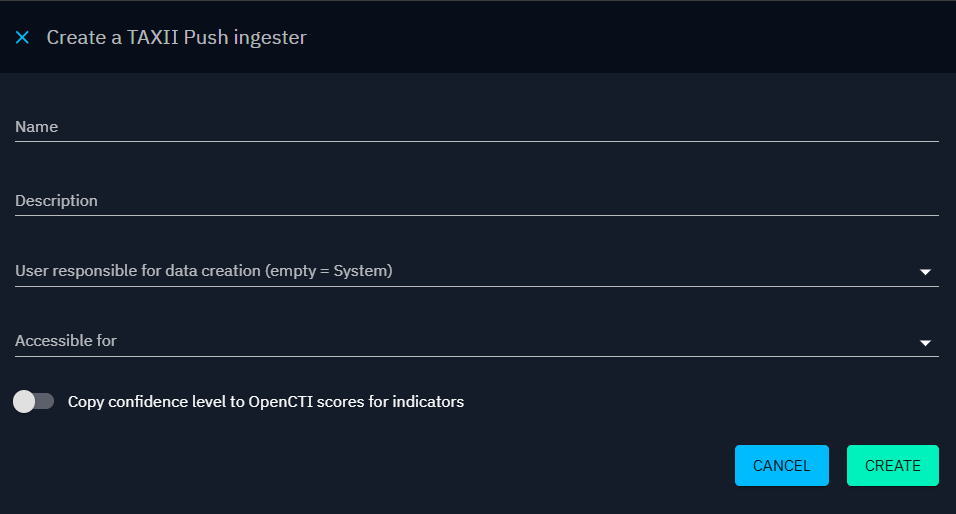This screenshot has height=514, width=956.
Task: Click the Copy confidence level label text
Action: click(x=265, y=402)
